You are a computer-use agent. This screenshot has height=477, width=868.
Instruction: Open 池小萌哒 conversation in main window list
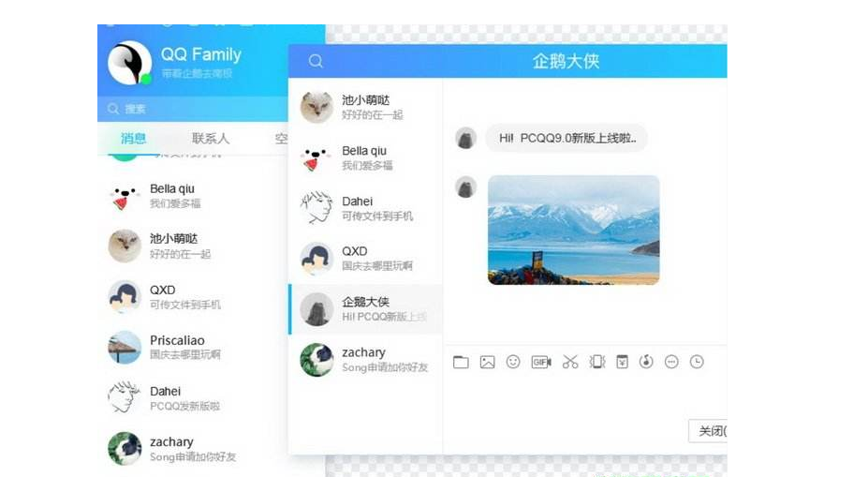click(193, 246)
